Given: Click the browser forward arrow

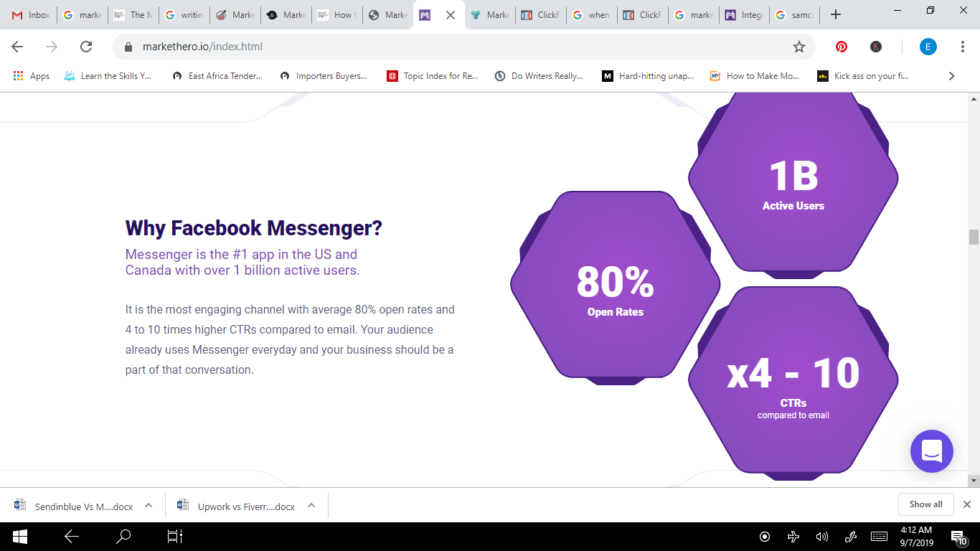Looking at the screenshot, I should pyautogui.click(x=52, y=47).
